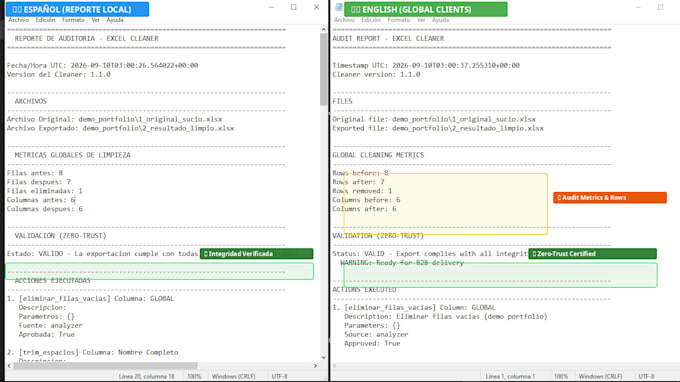Click the 'Archivo Original' path line
Image resolution: width=680 pixels, height=382 pixels.
pos(114,119)
